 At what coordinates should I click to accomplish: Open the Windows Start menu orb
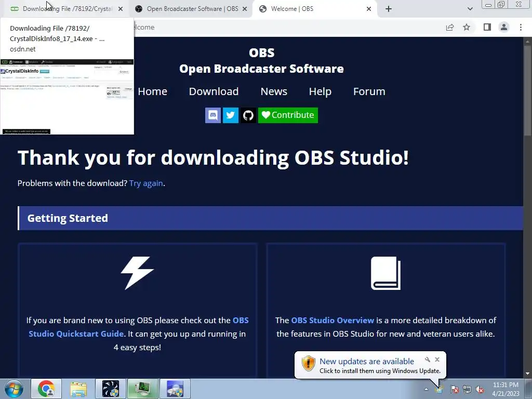[14, 389]
